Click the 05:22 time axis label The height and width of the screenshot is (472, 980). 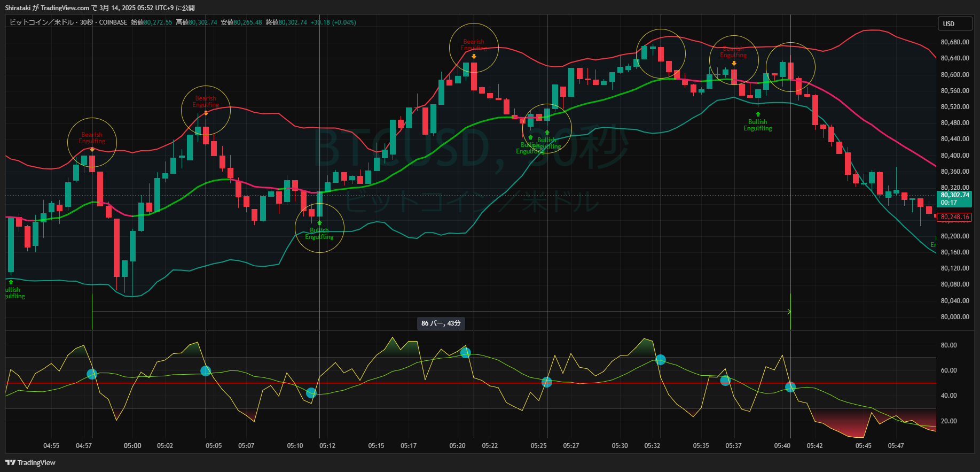click(x=490, y=446)
